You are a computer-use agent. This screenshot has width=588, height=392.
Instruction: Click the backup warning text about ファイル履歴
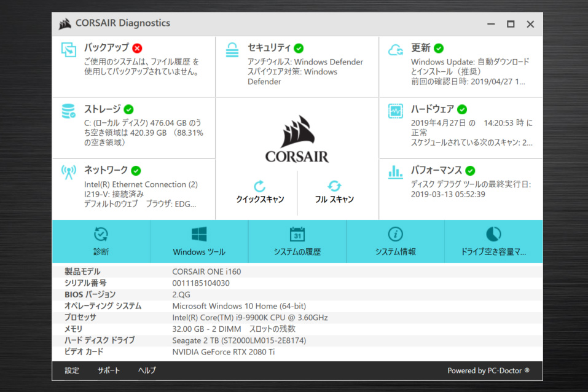(142, 67)
